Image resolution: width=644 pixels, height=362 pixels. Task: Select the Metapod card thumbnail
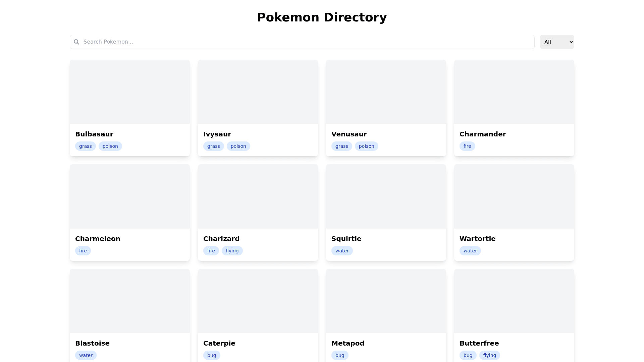pos(386,301)
